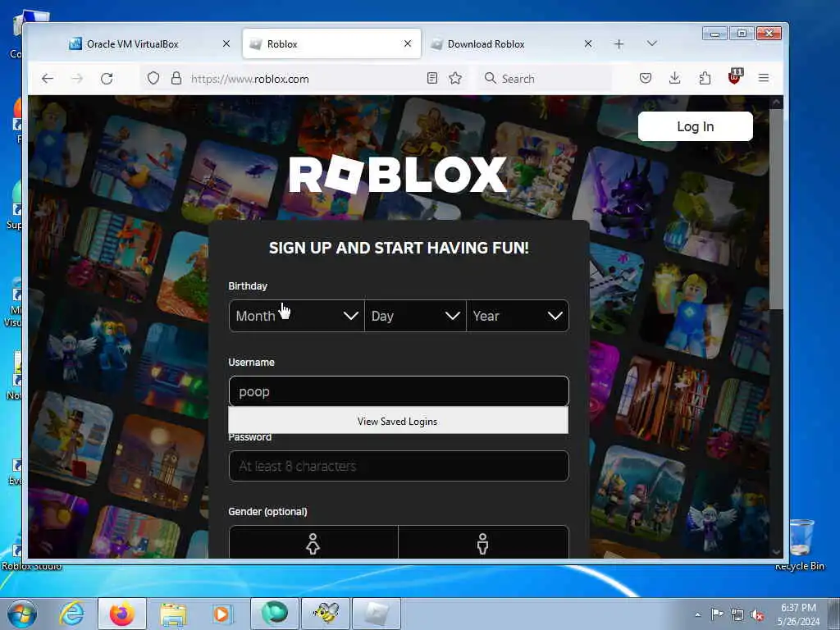
Task: Toggle reader view icon in address bar
Action: (432, 79)
